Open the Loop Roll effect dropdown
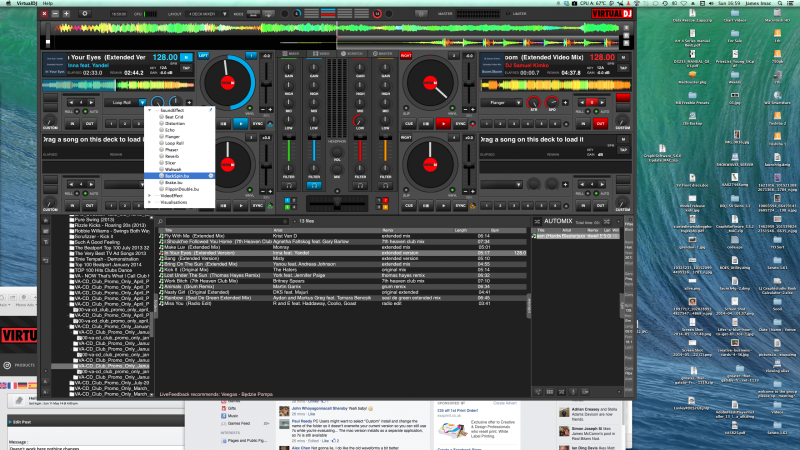 pyautogui.click(x=141, y=102)
